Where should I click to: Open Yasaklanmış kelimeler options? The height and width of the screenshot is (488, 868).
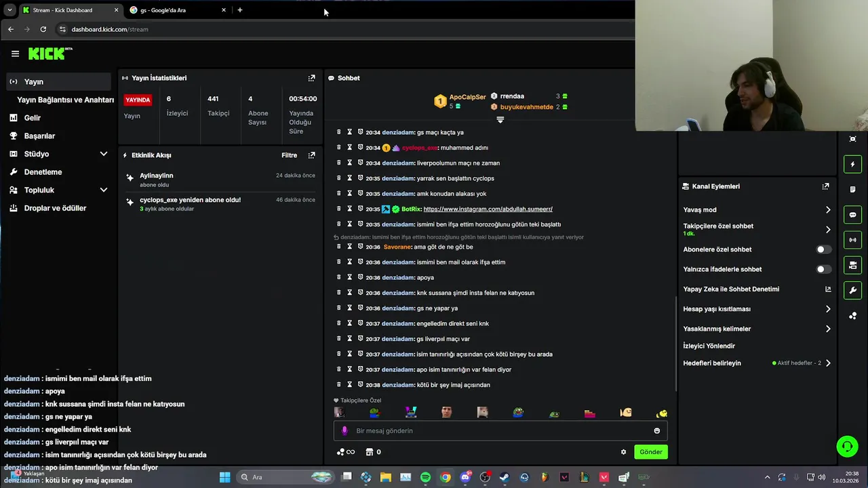[x=828, y=329]
